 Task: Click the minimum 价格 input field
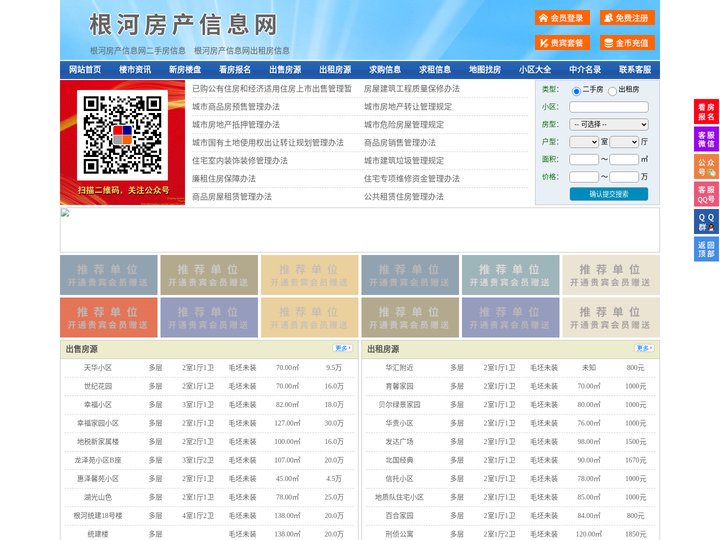pos(584,177)
